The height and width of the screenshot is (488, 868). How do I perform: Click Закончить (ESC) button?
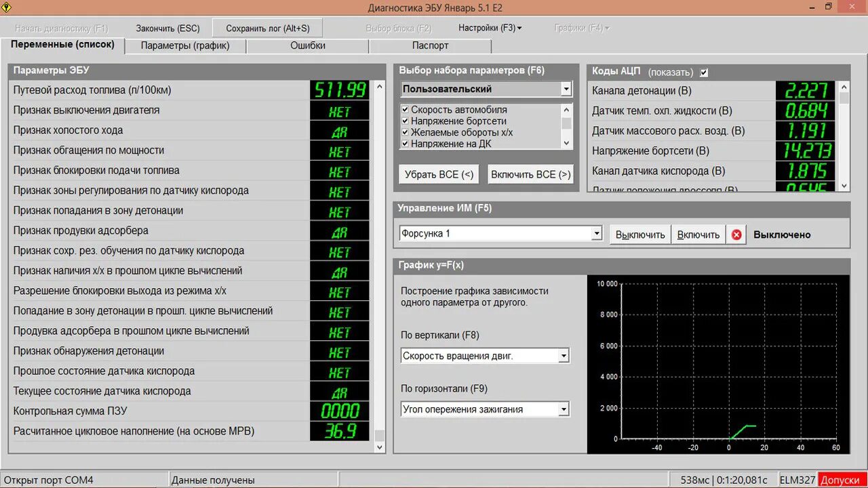tap(168, 28)
